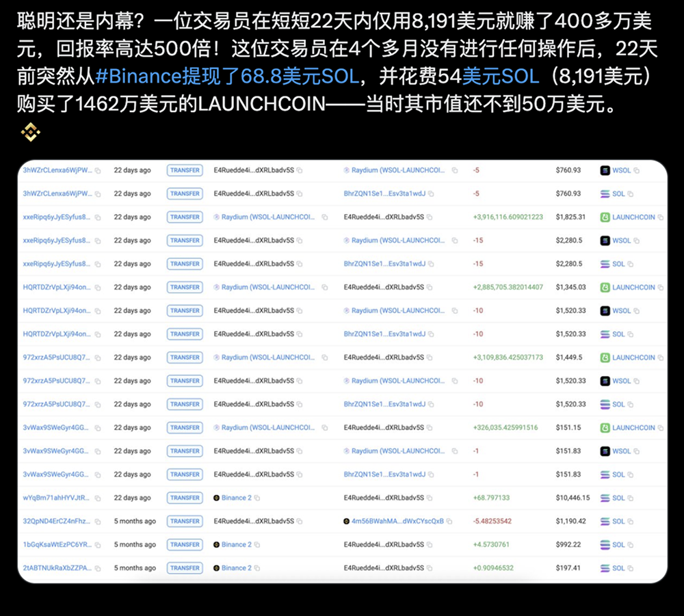684x616 pixels.
Task: Open the #Binance提现了68.8美元SOL hashtag link
Action: point(227,77)
